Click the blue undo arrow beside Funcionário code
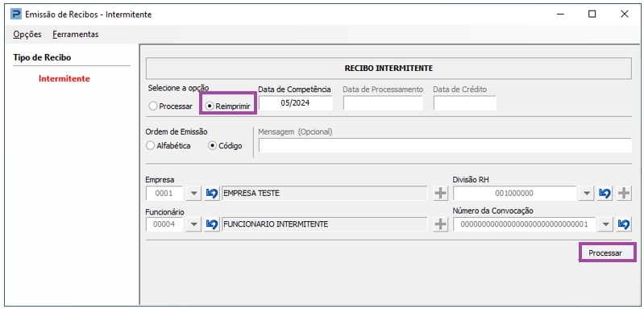 click(212, 224)
